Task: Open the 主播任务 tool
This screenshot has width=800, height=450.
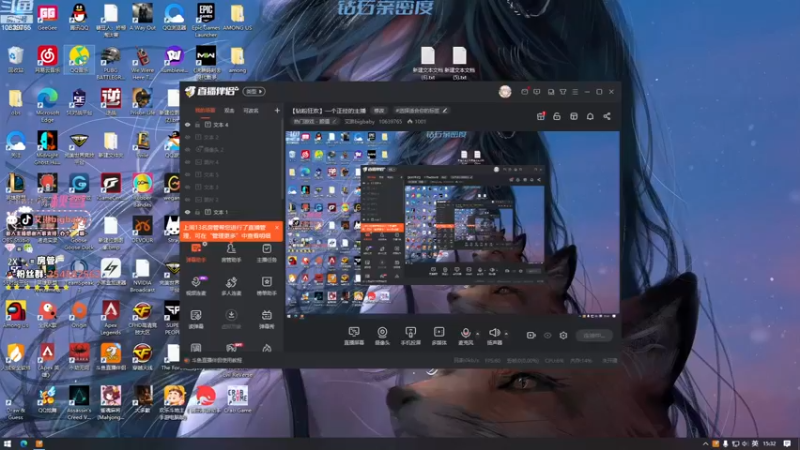Action: click(266, 253)
